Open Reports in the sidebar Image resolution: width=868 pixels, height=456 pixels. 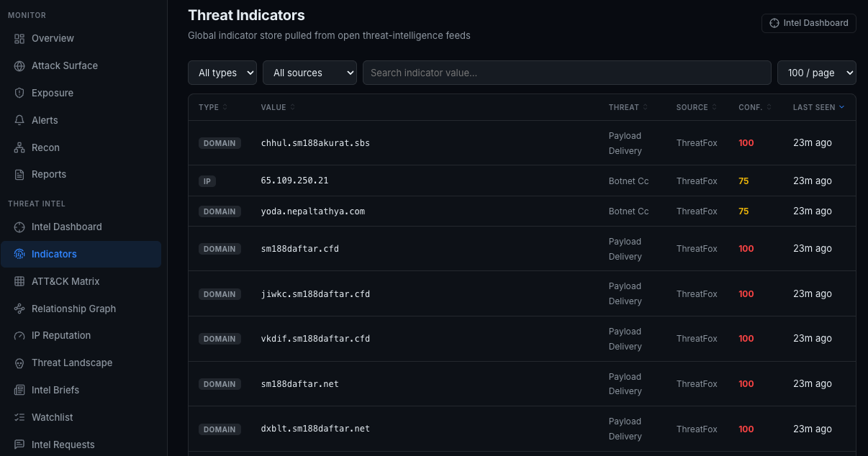(81, 174)
